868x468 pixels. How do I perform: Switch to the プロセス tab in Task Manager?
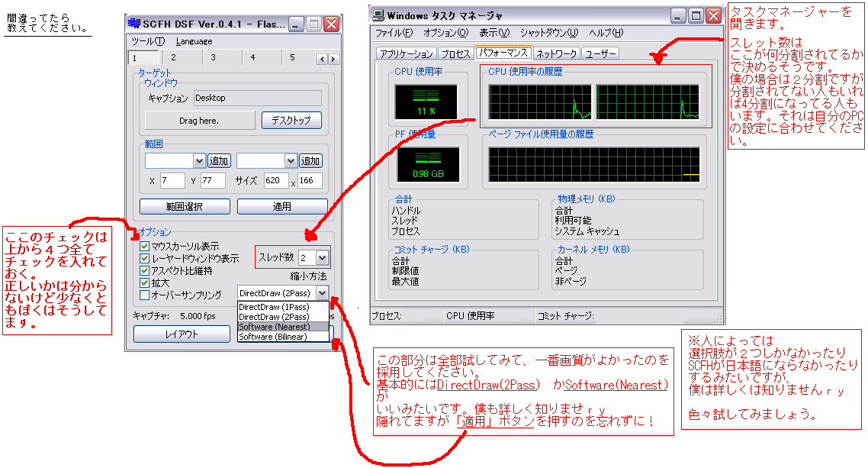pos(455,53)
